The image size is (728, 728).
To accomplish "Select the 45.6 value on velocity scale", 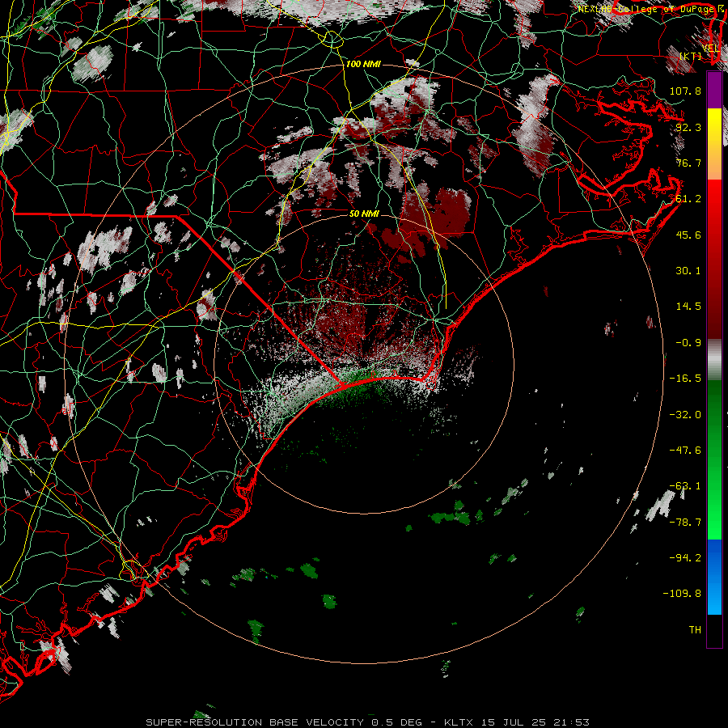I will click(x=688, y=235).
